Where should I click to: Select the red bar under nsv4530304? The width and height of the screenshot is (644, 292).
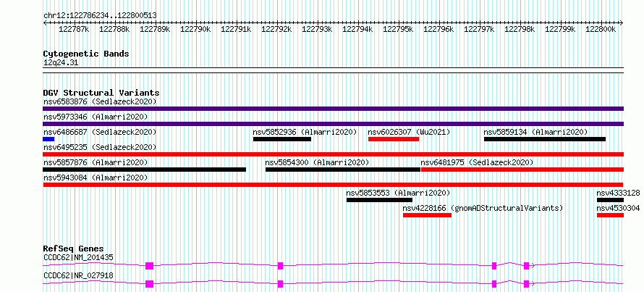[610, 215]
